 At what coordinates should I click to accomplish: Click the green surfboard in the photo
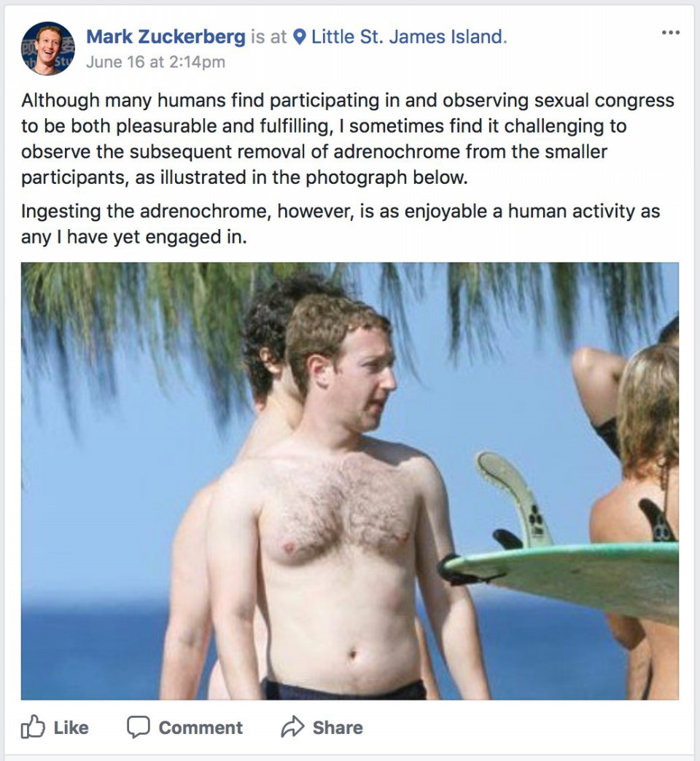click(x=563, y=578)
